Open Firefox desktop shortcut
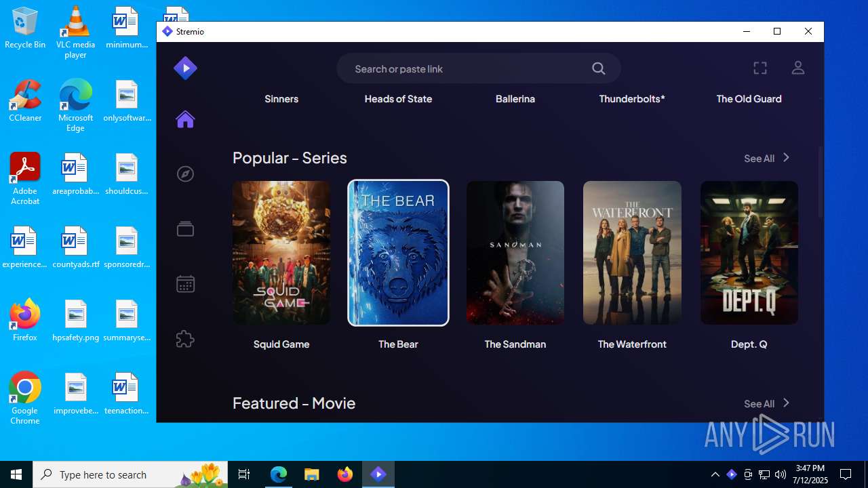The width and height of the screenshot is (868, 488). 25,320
